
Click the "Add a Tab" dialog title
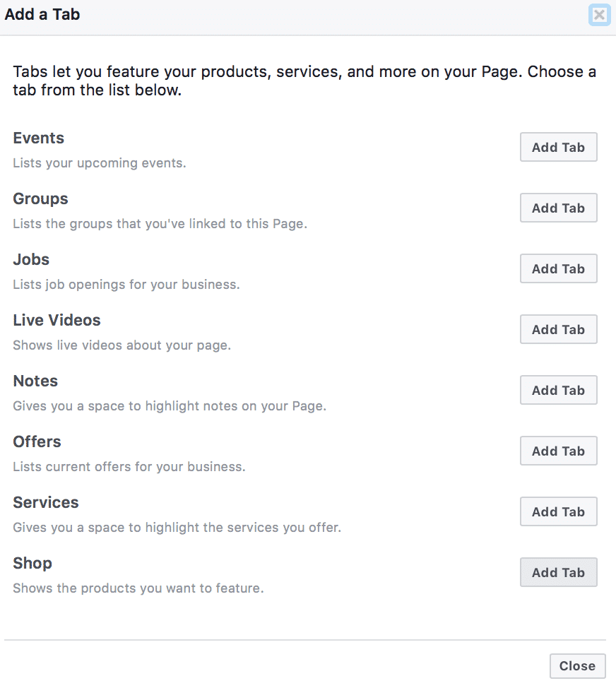[42, 15]
